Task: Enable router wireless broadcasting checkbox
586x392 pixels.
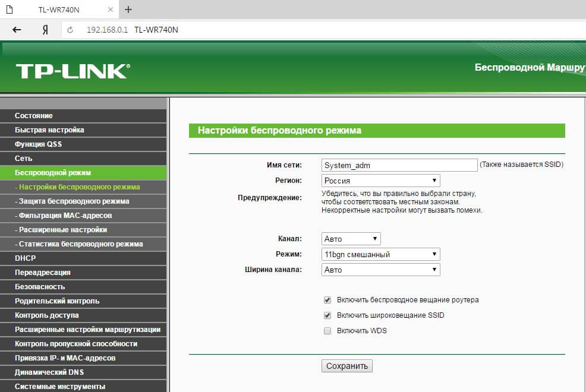Action: (x=327, y=300)
